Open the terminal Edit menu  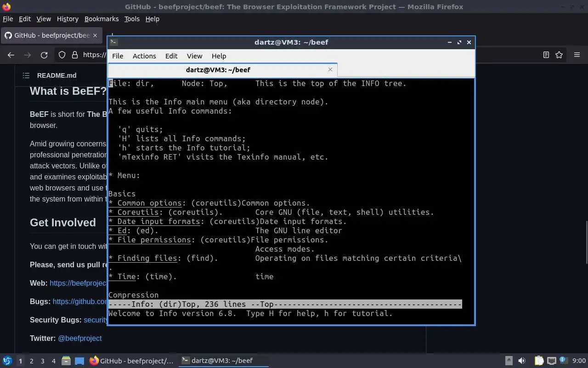click(x=171, y=56)
